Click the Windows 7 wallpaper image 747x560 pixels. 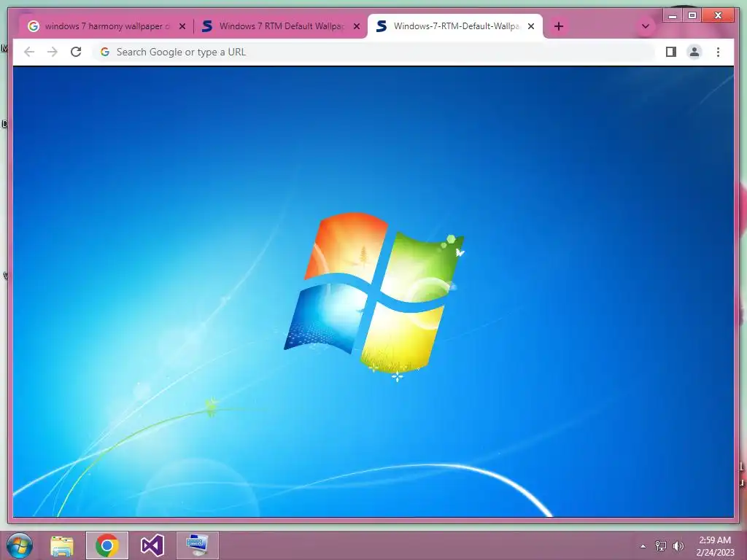373,292
